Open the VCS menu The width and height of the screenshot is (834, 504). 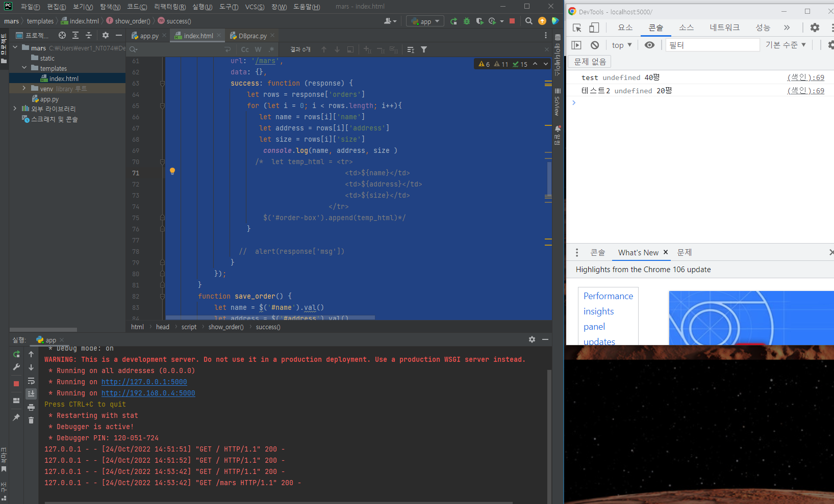(x=255, y=7)
